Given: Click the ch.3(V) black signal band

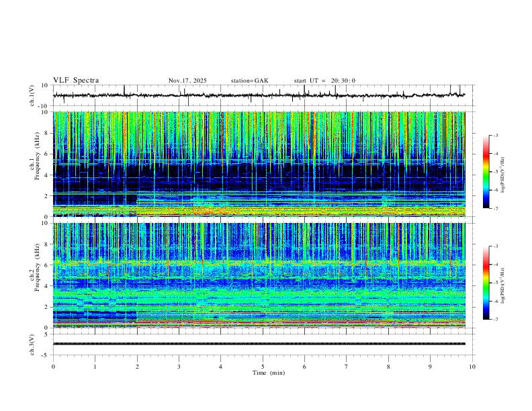Looking at the screenshot, I should (259, 344).
